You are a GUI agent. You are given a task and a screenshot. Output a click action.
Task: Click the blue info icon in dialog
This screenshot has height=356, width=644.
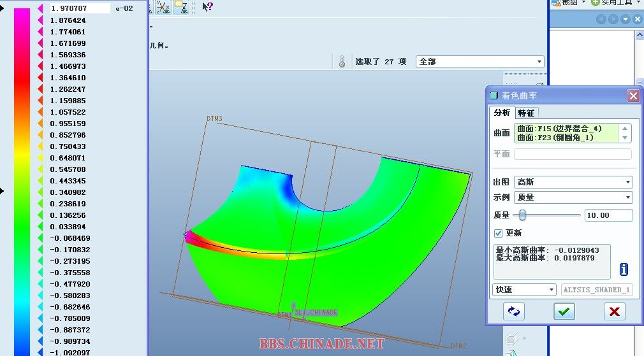624,269
